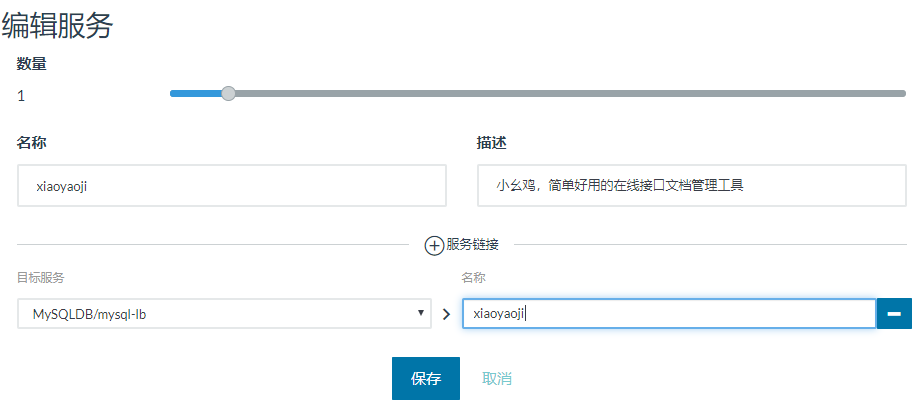Click the target service dropdown arrow
915x402 pixels.
[x=422, y=314]
